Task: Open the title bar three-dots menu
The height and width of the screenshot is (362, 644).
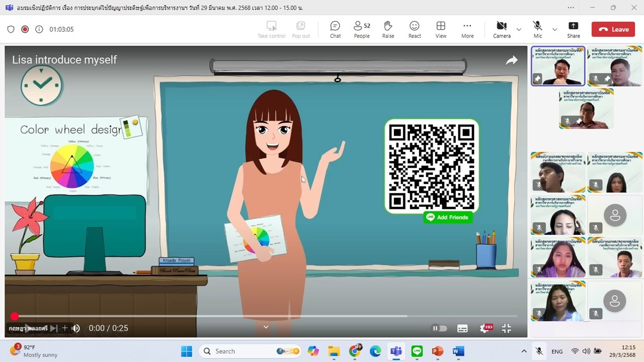Action: point(571,8)
